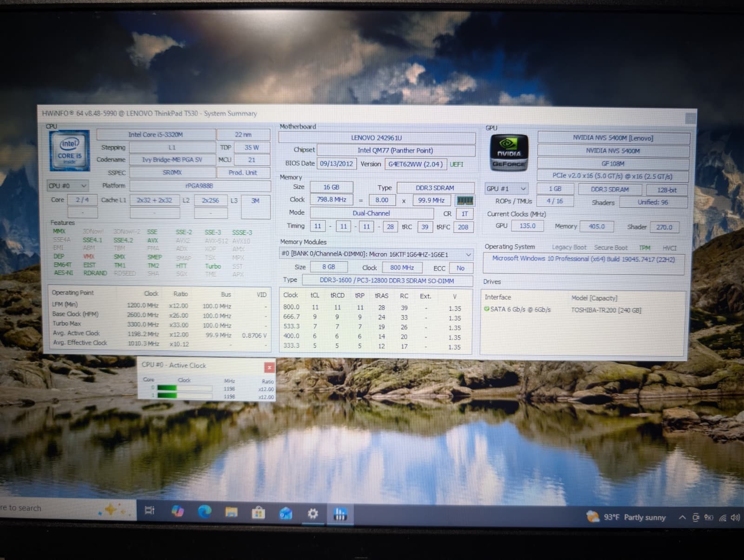The width and height of the screenshot is (744, 560).
Task: Click the GPU memory 1 GB field
Action: click(555, 189)
